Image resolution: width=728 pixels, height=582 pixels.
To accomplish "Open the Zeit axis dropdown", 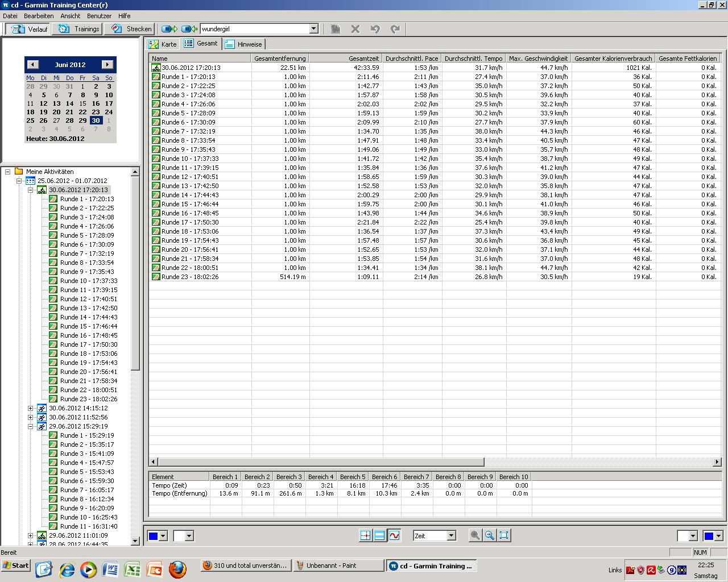I will (451, 535).
